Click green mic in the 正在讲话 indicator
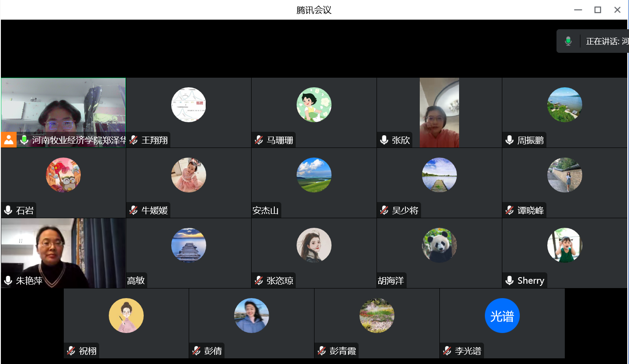Screen dimensions: 629x364 (568, 41)
